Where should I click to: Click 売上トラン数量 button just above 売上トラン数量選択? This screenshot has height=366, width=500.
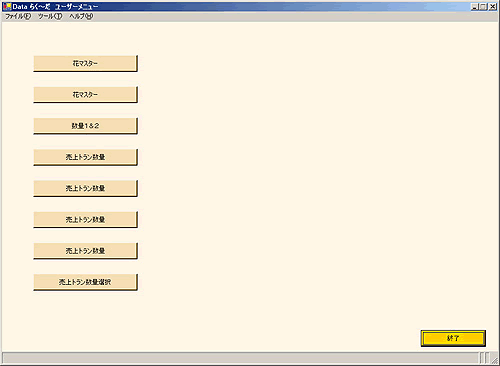[x=85, y=251]
